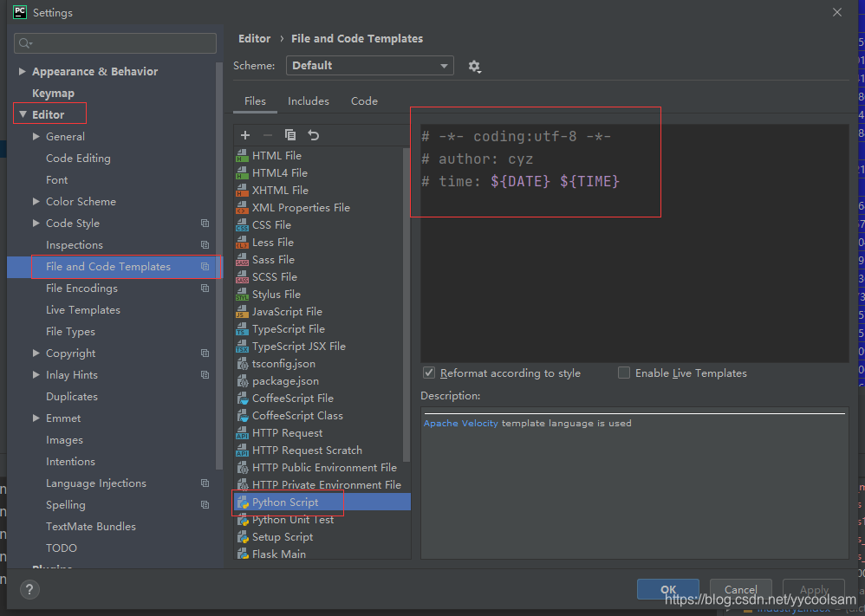
Task: Select the TypeScript JSX File template
Action: (x=322, y=347)
